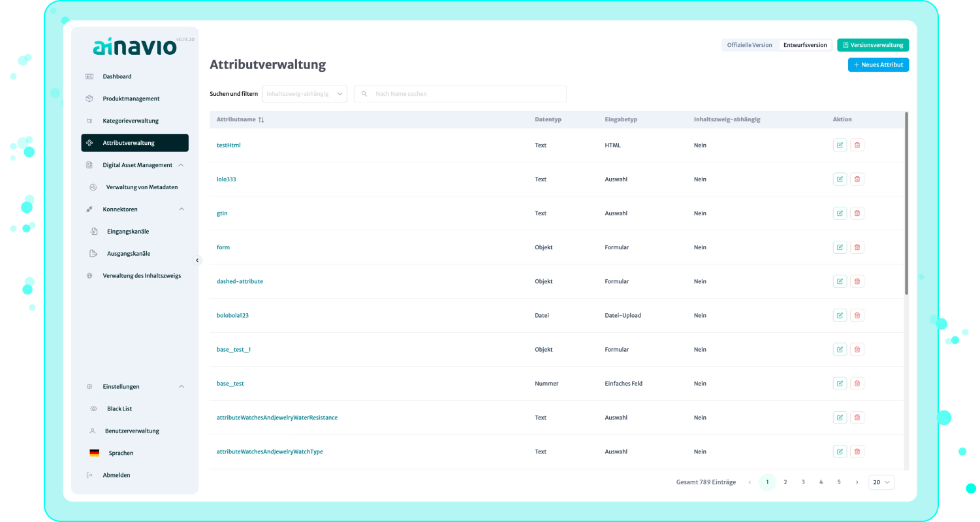Click the German flag language icon
Image resolution: width=980 pixels, height=522 pixels.
coord(94,453)
